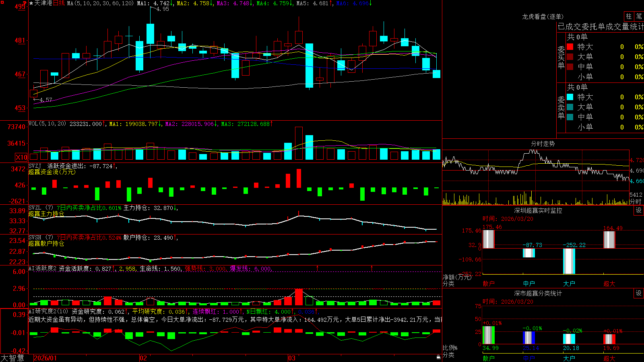Click the lock icon at the bottom of the time axis
Screen dimensions: 644x362
pos(438,357)
